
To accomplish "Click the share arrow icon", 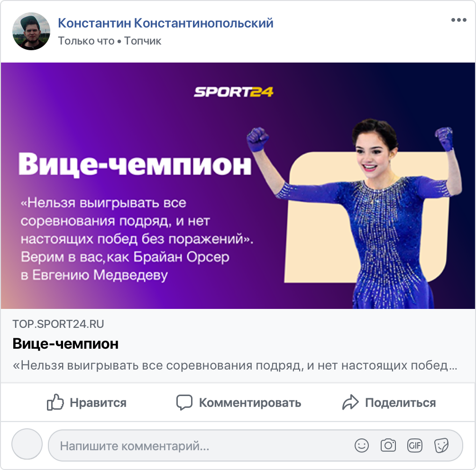I will (x=350, y=402).
